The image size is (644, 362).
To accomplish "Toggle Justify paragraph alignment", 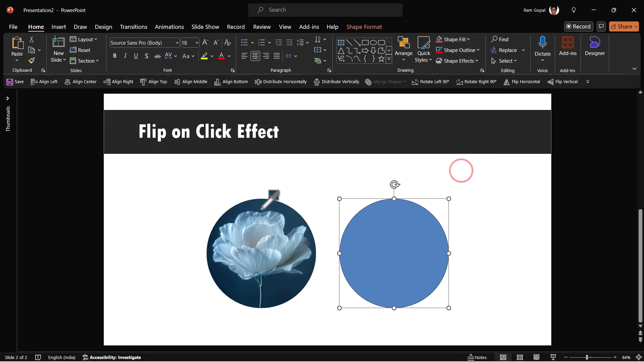I will (277, 56).
